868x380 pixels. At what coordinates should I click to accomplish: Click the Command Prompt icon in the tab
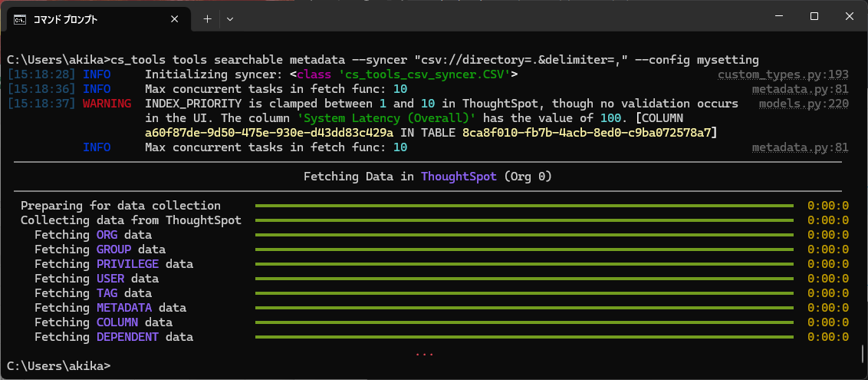pyautogui.click(x=21, y=18)
